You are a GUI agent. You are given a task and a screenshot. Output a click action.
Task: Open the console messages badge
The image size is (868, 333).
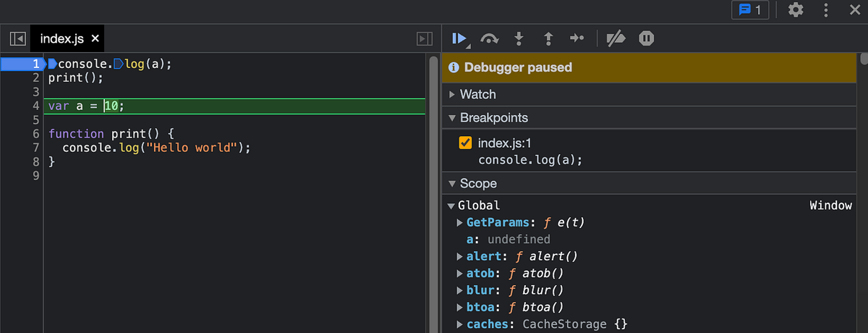(750, 10)
